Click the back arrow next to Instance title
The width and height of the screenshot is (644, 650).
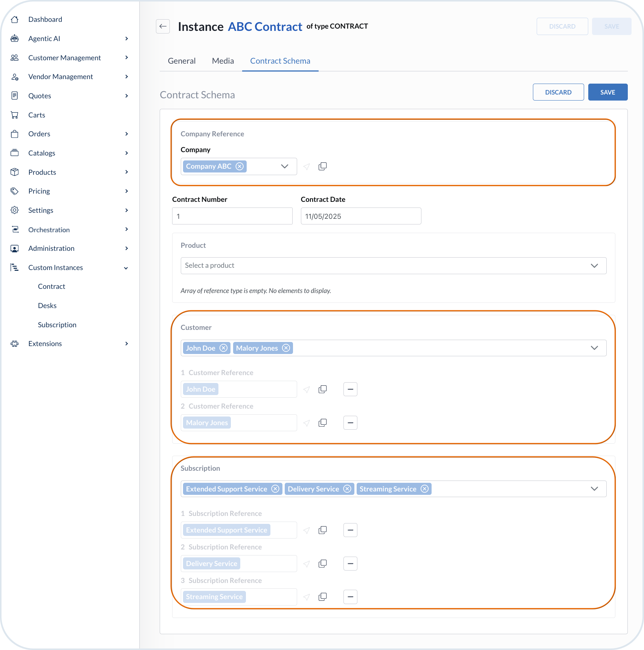(x=163, y=26)
